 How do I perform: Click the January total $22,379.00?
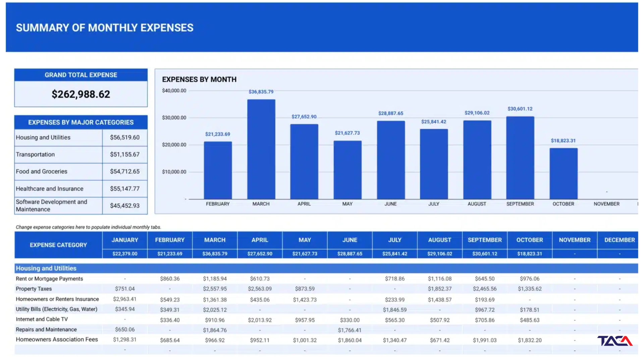[125, 254]
